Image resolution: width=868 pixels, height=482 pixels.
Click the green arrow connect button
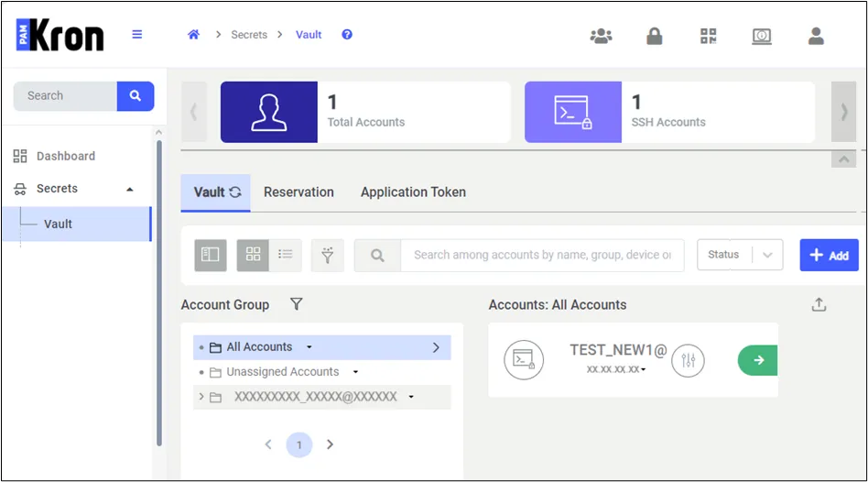pos(757,360)
